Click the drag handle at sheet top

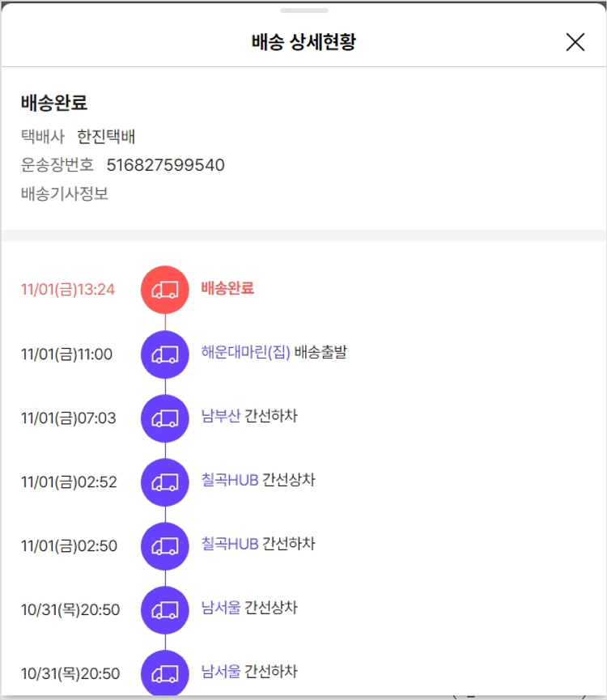tap(304, 11)
